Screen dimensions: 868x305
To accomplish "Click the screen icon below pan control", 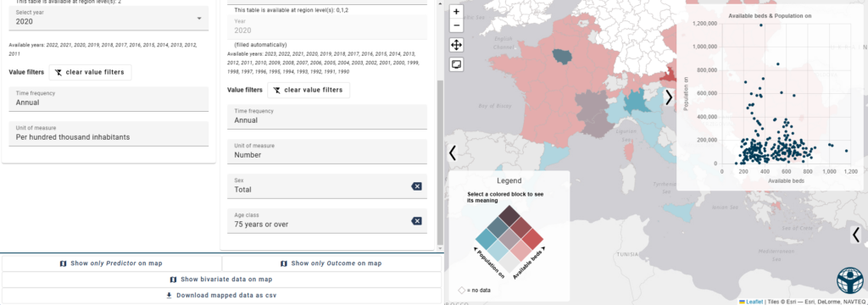I will click(456, 64).
